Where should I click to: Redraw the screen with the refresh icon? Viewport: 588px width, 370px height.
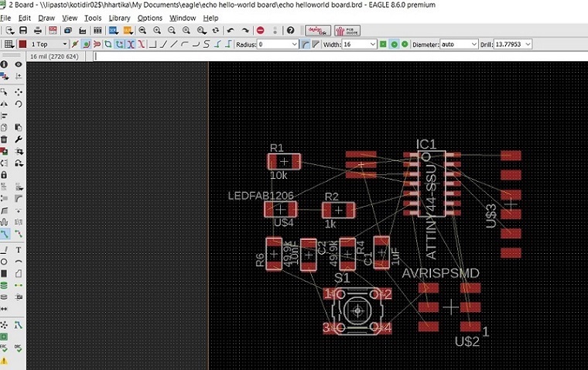coord(216,30)
